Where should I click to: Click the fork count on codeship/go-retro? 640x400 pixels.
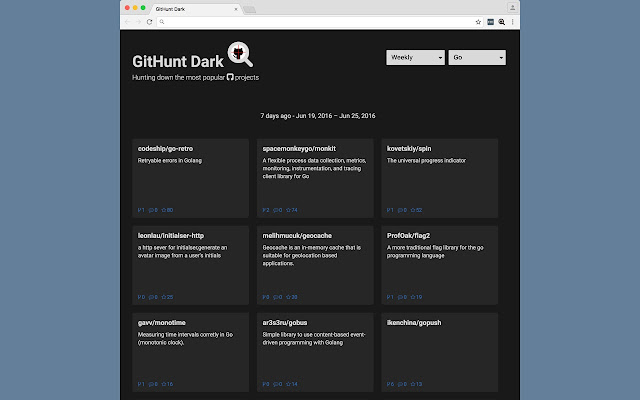[x=141, y=210]
